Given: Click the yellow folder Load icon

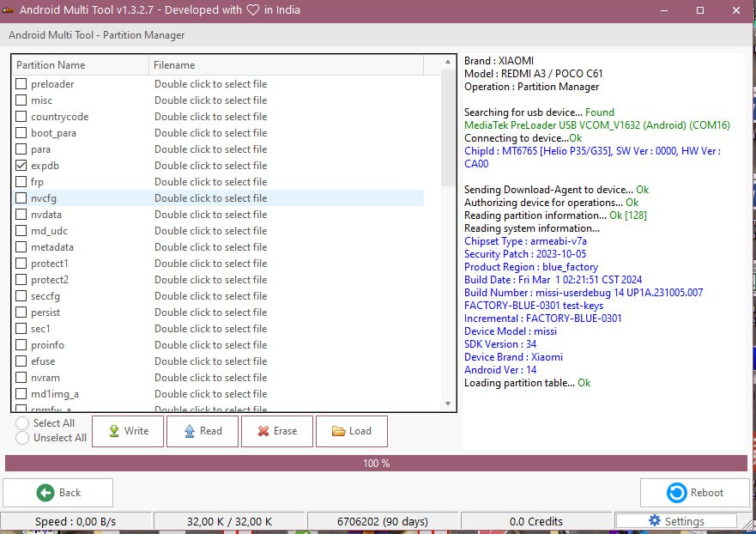Looking at the screenshot, I should (338, 431).
